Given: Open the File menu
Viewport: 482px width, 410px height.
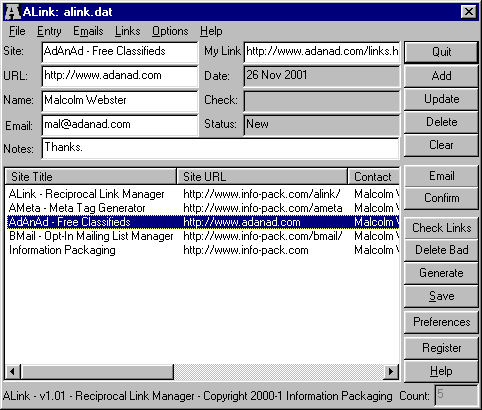Looking at the screenshot, I should click(17, 31).
